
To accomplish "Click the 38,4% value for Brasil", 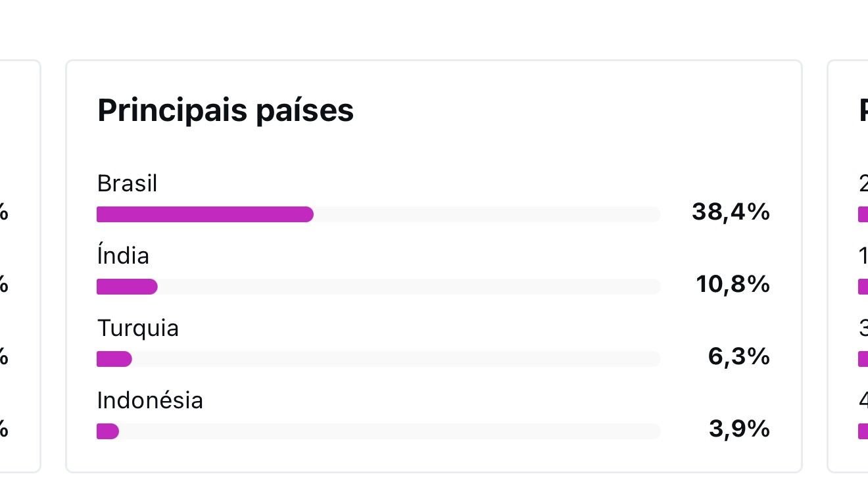I will click(731, 212).
